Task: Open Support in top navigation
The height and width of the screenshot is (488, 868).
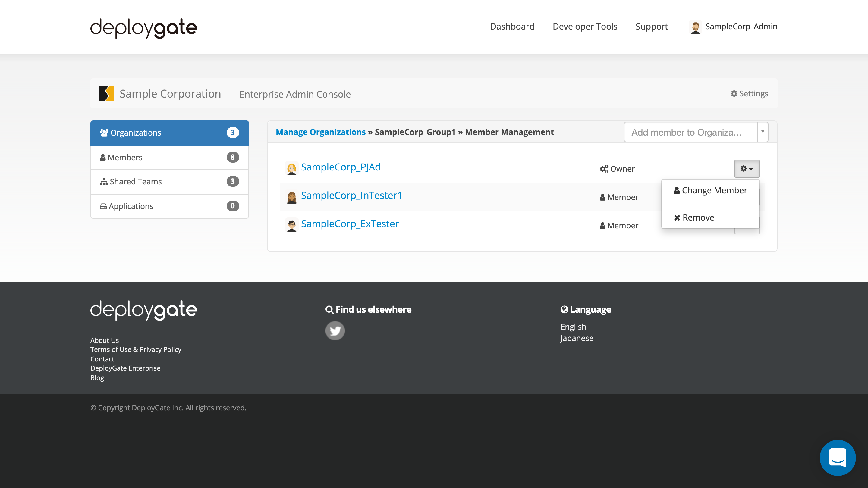Action: pos(651,27)
